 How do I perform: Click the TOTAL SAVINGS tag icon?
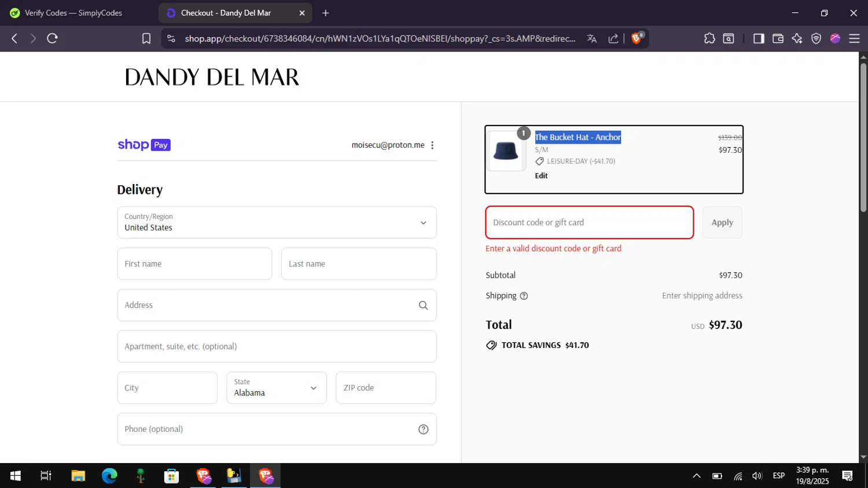[x=491, y=345]
